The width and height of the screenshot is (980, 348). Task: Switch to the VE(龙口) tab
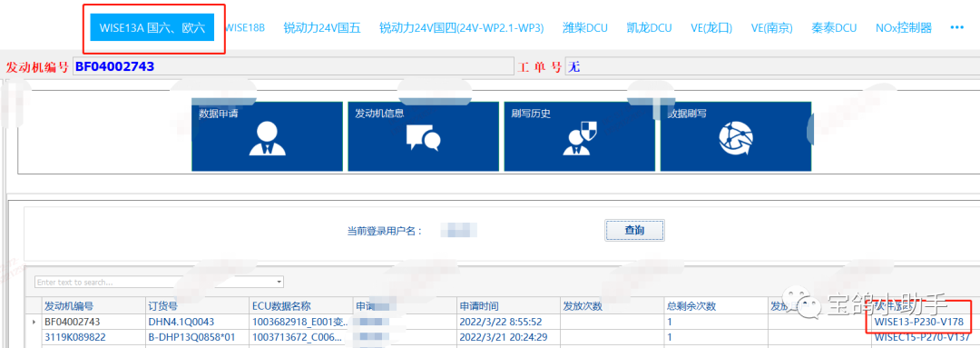pyautogui.click(x=711, y=28)
